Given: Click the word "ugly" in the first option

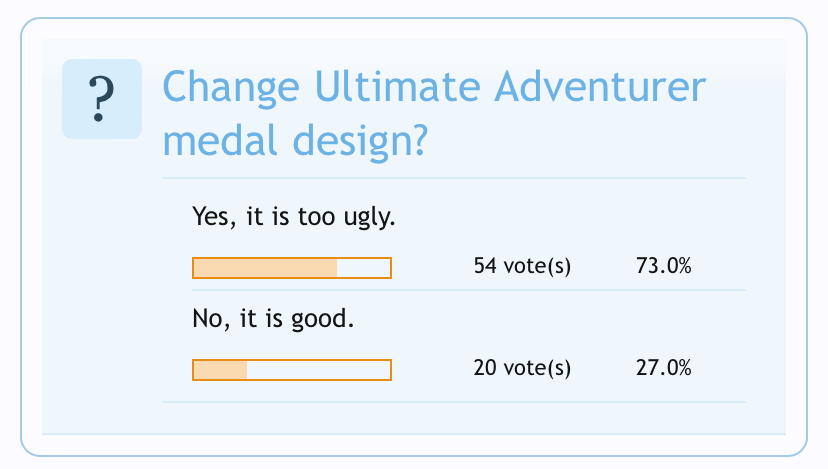Looking at the screenshot, I should [x=372, y=218].
